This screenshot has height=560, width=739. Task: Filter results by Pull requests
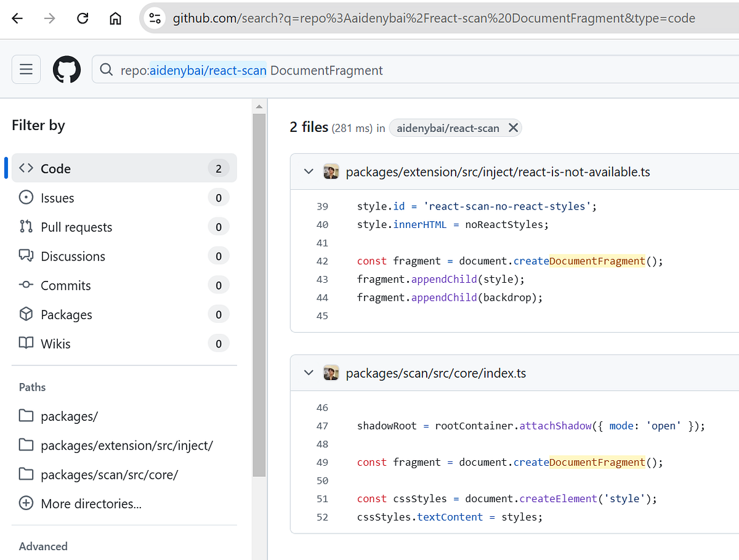124,227
